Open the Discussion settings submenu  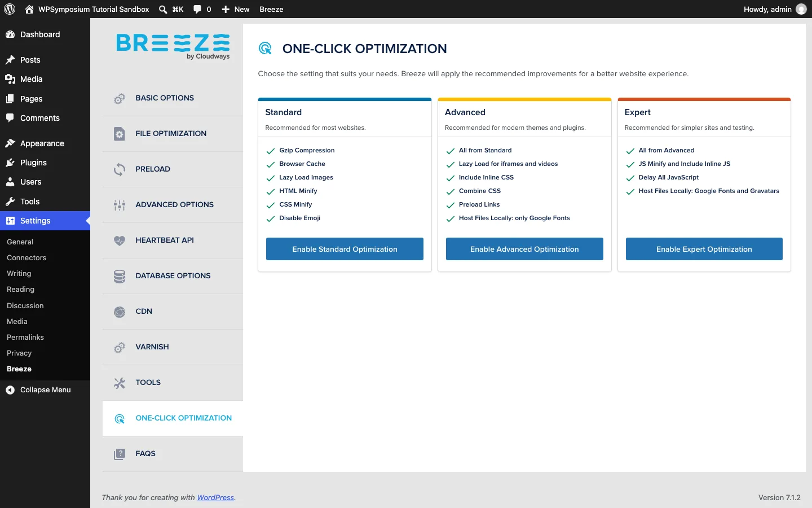(25, 306)
